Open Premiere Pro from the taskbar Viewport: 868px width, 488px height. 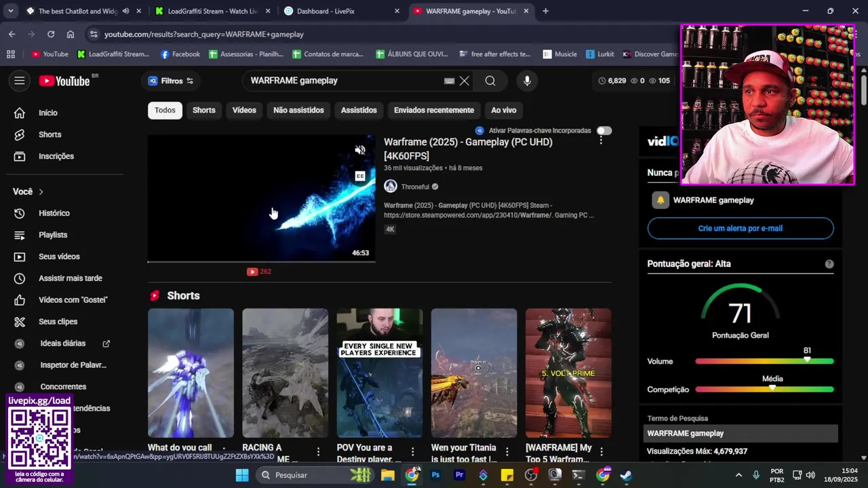coord(459,475)
